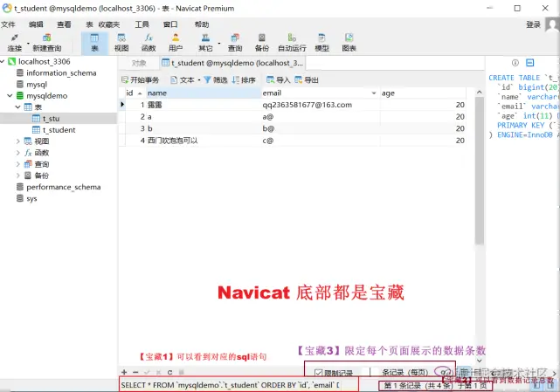Open the 视图 views toolbar button
Image resolution: width=560 pixels, height=392 pixels.
pos(121,42)
